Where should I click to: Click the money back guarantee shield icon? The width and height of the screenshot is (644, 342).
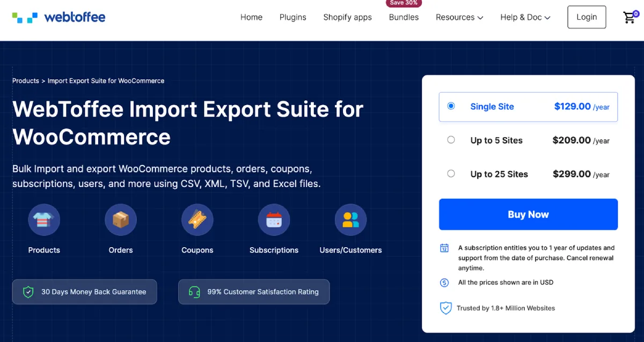click(x=28, y=292)
